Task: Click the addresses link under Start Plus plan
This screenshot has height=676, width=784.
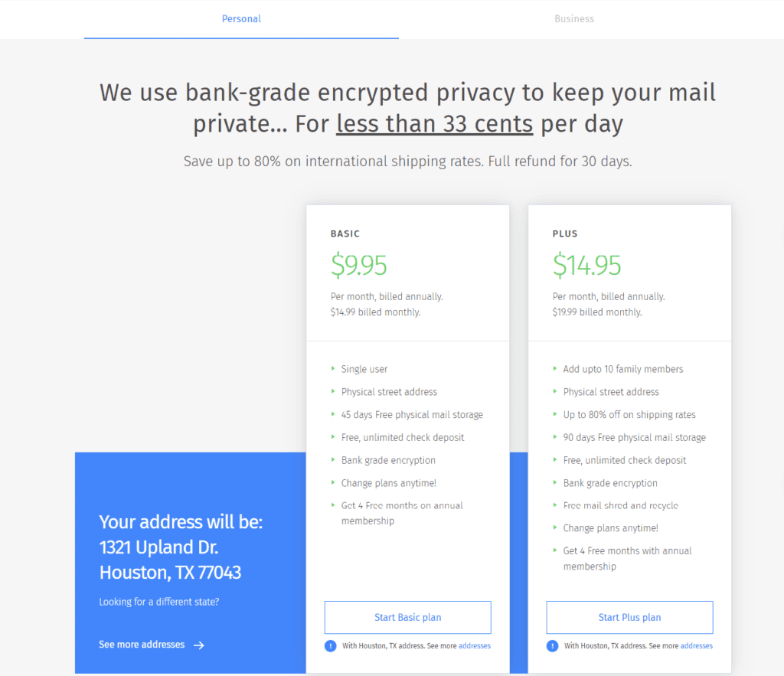Action: click(696, 645)
